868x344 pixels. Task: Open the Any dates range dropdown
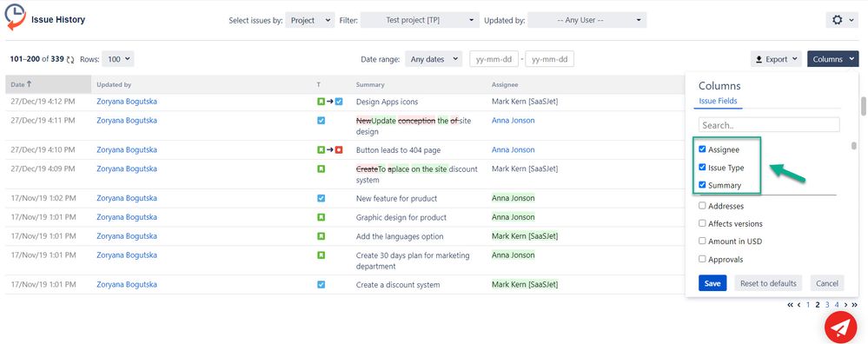tap(434, 59)
